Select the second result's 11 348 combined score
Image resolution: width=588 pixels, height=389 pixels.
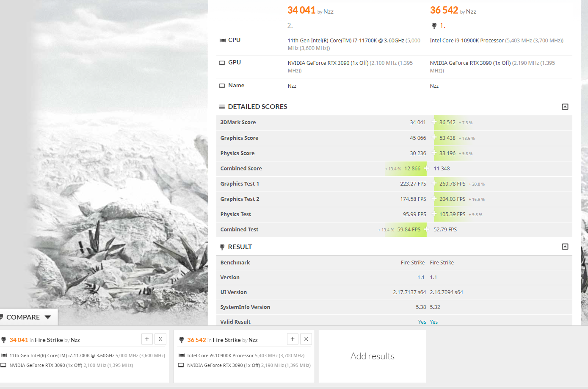442,169
